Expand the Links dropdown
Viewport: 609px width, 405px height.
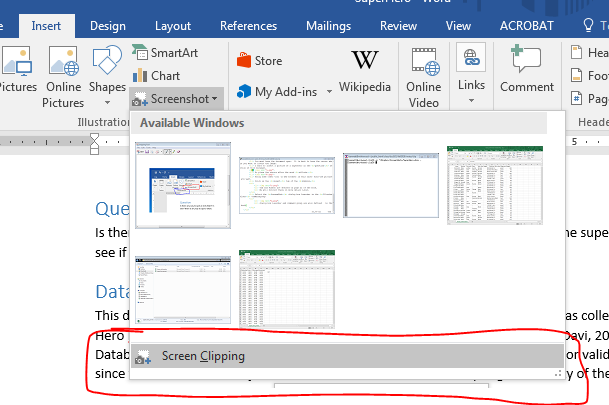click(x=471, y=75)
